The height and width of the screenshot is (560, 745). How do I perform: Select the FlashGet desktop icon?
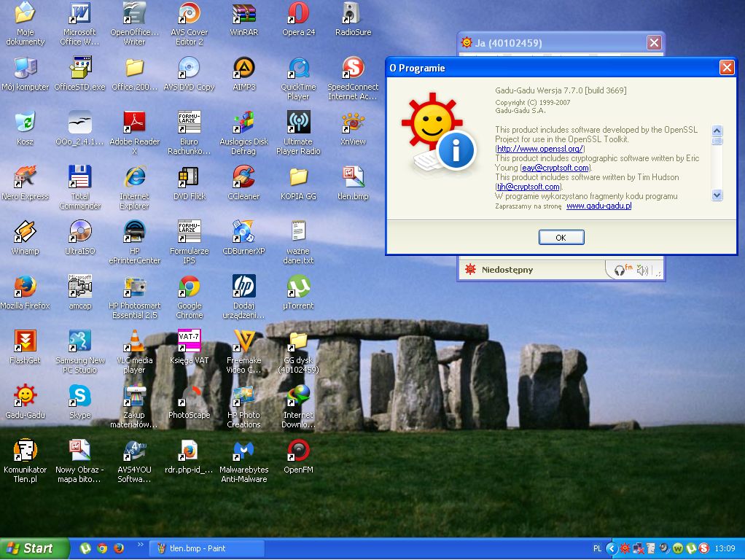coord(26,347)
